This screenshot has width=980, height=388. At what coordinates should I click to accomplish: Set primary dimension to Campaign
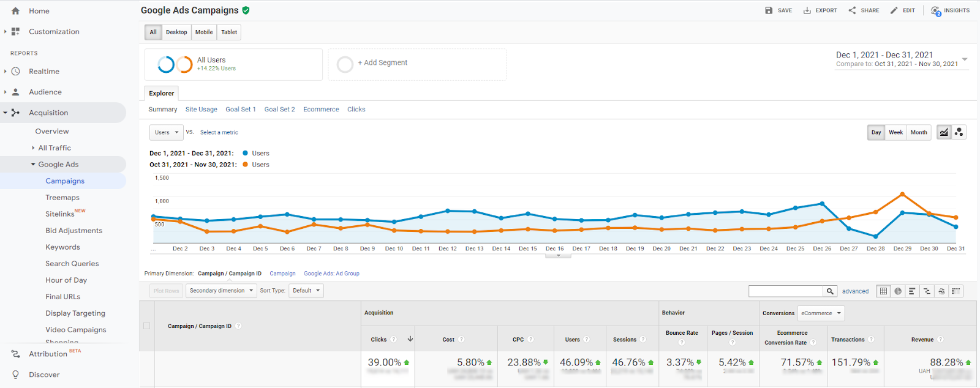(x=282, y=274)
